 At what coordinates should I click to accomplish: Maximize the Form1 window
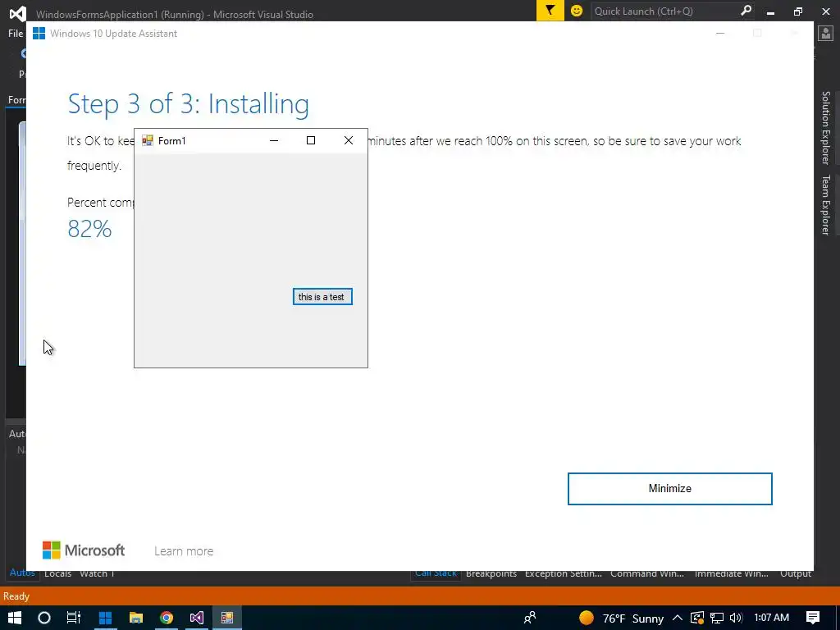tap(311, 140)
